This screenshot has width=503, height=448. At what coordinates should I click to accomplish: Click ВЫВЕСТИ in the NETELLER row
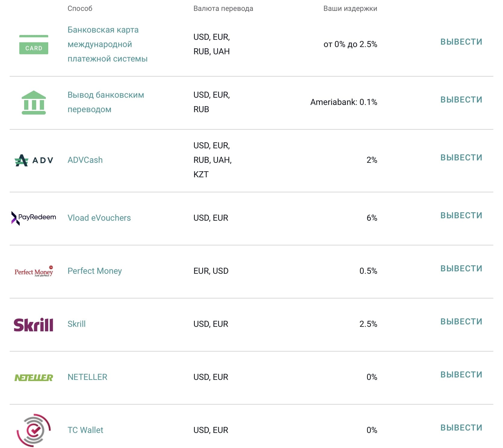pos(461,375)
